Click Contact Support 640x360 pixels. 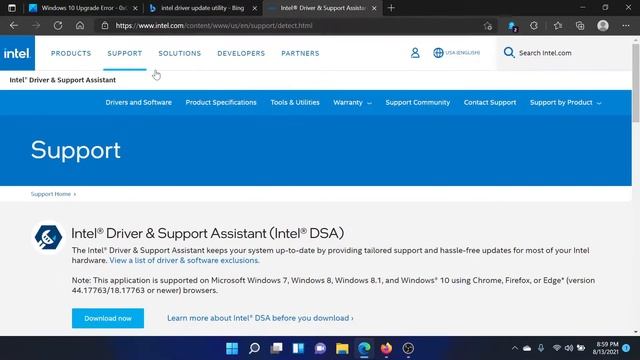490,102
